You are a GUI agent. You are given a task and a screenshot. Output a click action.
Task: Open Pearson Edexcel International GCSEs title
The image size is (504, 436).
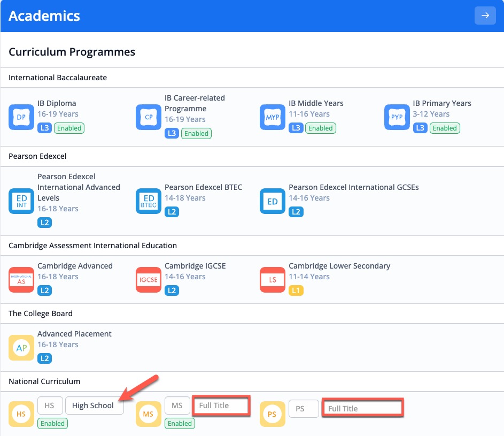click(354, 187)
